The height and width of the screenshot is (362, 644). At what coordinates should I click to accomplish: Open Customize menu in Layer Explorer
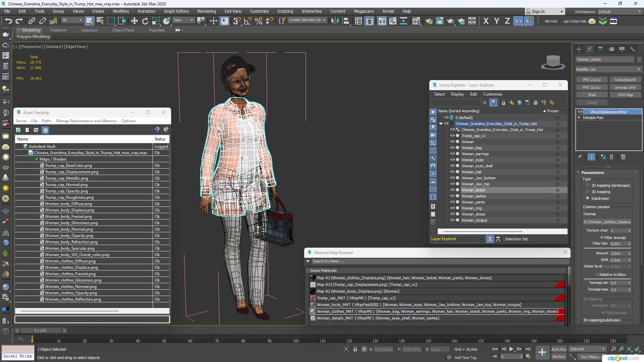(x=492, y=94)
